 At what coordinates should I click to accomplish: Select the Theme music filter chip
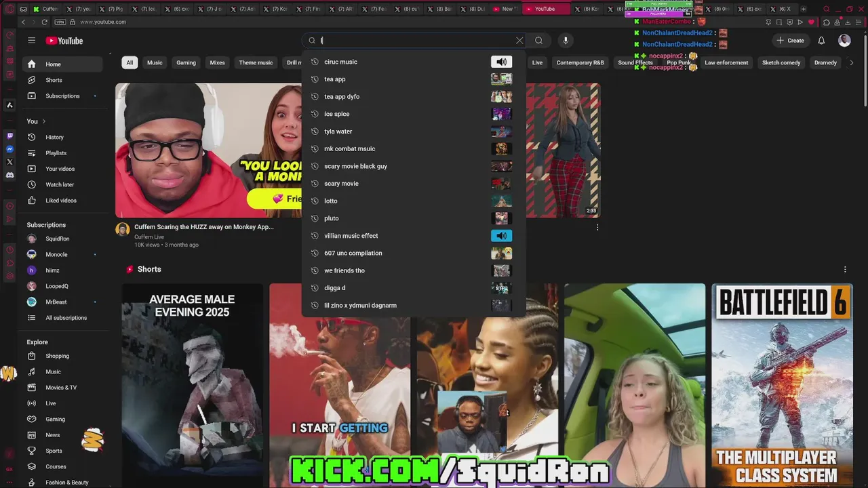256,62
